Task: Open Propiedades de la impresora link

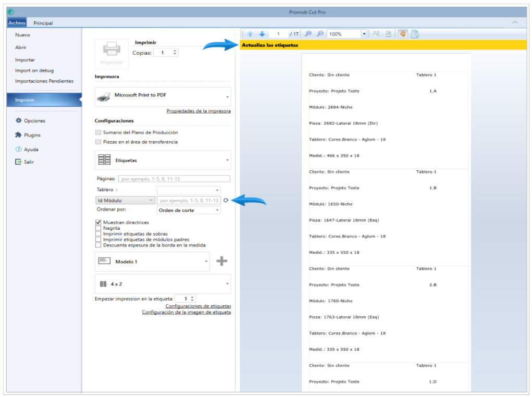Action: 199,111
